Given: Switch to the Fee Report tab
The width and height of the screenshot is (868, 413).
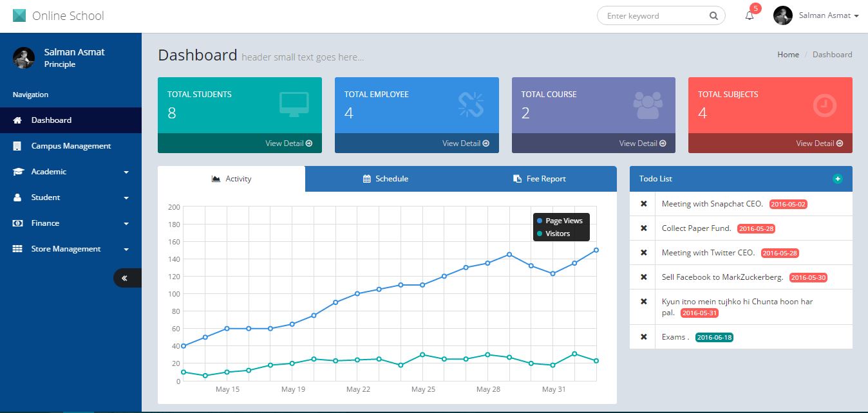Looking at the screenshot, I should [x=539, y=179].
